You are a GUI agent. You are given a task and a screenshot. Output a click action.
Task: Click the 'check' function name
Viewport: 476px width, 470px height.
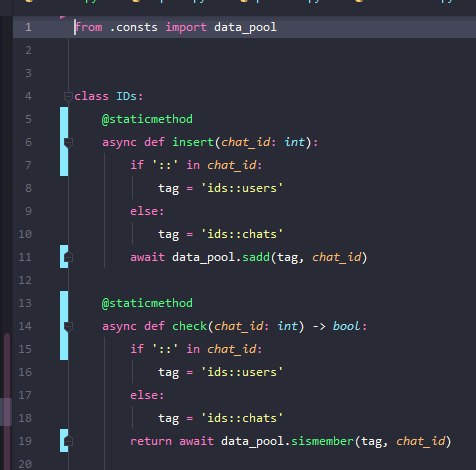click(189, 326)
